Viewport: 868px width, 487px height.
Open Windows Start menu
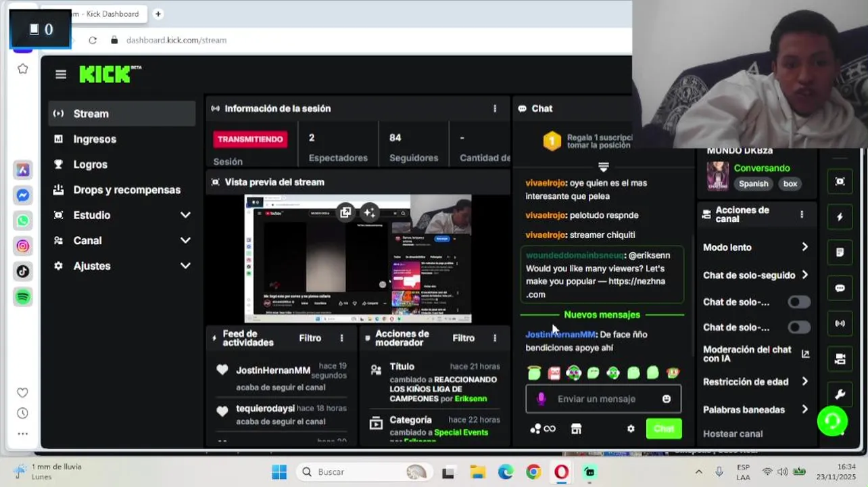pos(279,472)
